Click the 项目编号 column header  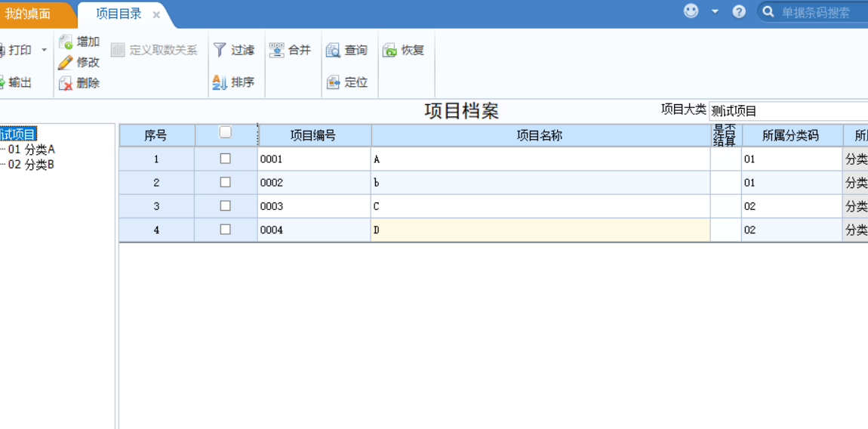tap(315, 136)
